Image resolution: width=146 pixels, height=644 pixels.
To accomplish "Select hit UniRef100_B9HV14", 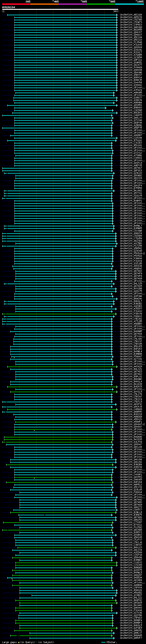I will click(131, 77).
